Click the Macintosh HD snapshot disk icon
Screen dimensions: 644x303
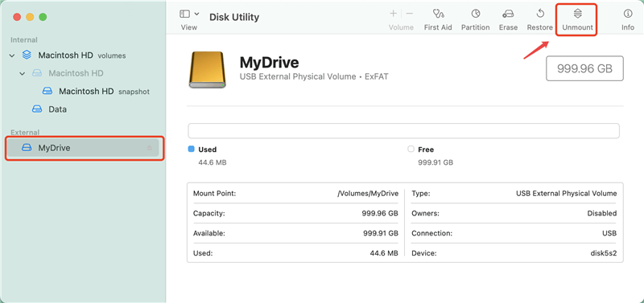pos(47,91)
